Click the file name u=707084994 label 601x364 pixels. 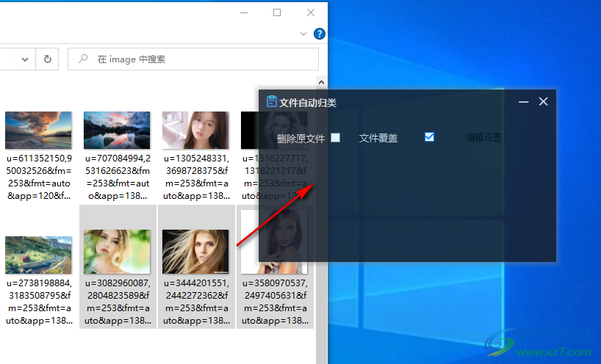pos(118,177)
